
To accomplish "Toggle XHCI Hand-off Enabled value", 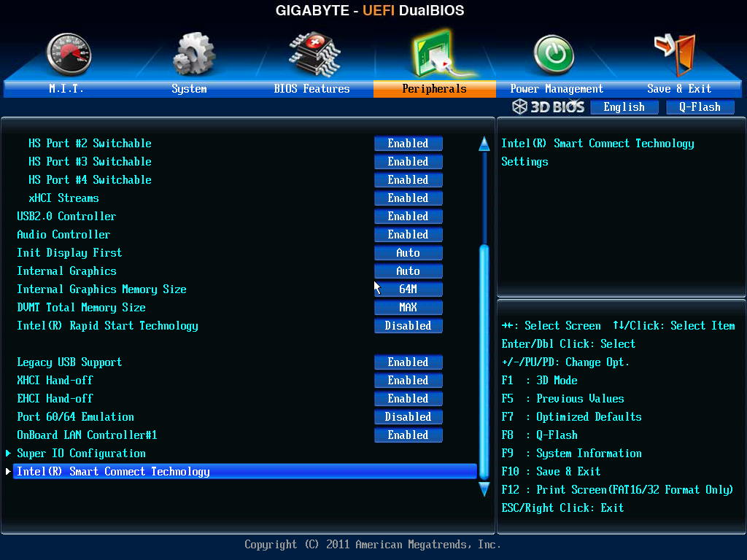I will [x=409, y=380].
